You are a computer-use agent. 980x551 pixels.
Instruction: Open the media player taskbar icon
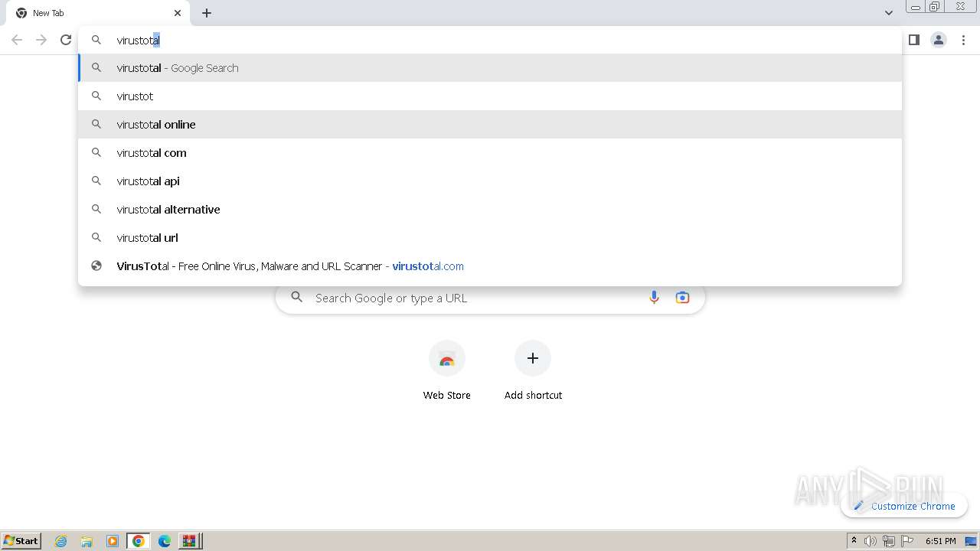click(113, 541)
